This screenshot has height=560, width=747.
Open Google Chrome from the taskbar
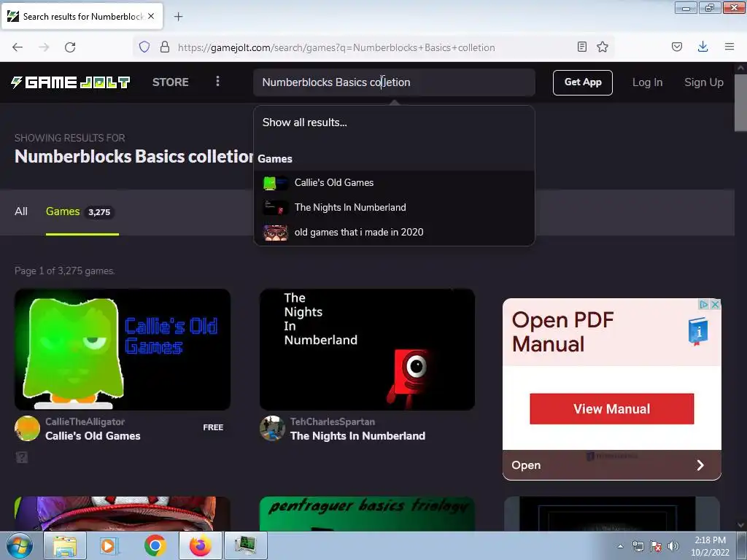coord(155,545)
